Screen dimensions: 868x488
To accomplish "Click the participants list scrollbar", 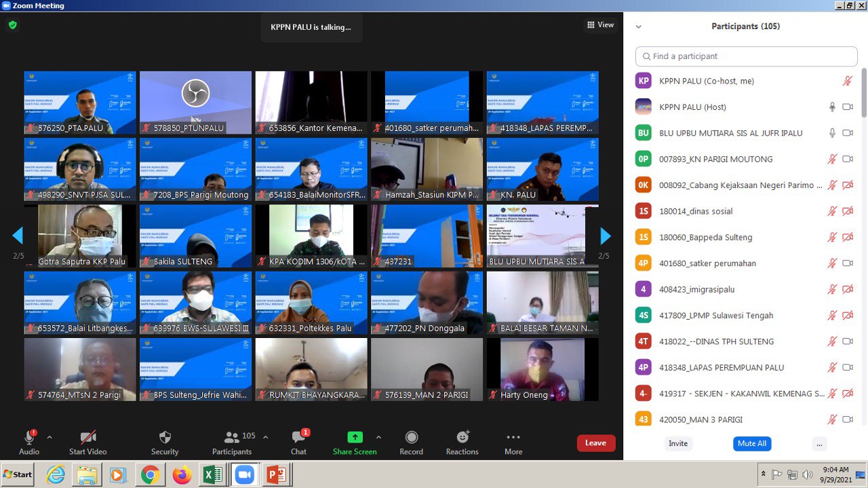I will (x=863, y=95).
